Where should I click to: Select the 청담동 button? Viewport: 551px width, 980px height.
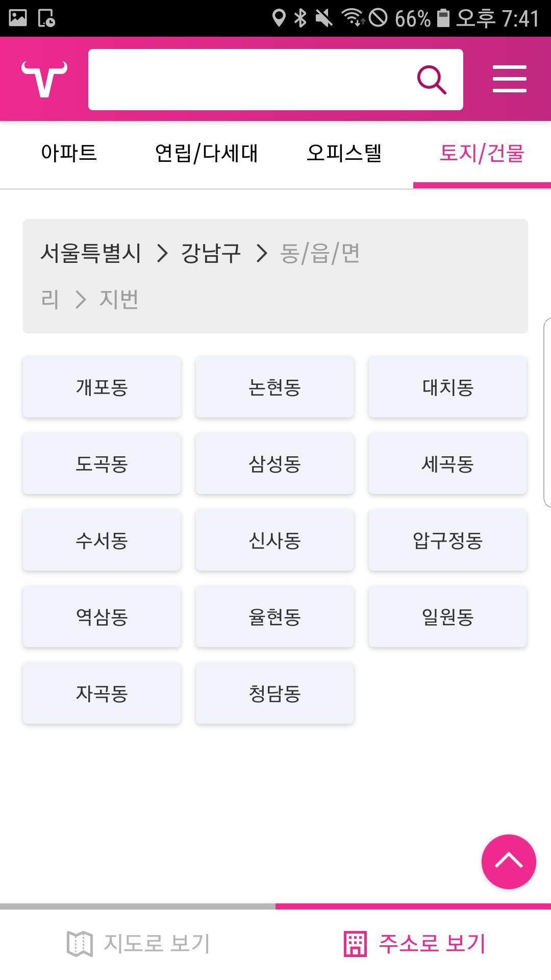click(x=274, y=694)
